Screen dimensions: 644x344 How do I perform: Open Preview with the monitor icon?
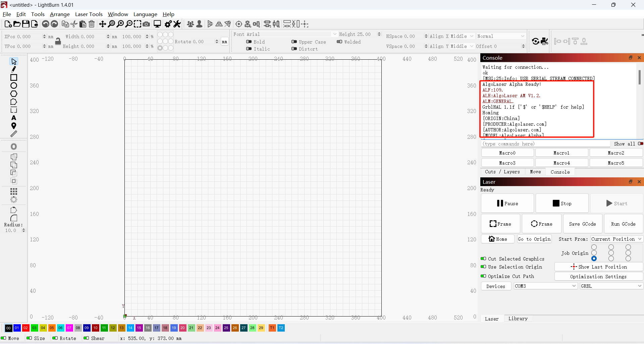click(157, 24)
